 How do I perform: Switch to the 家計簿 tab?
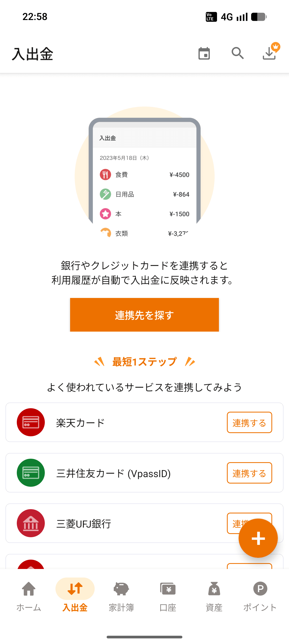(x=121, y=596)
